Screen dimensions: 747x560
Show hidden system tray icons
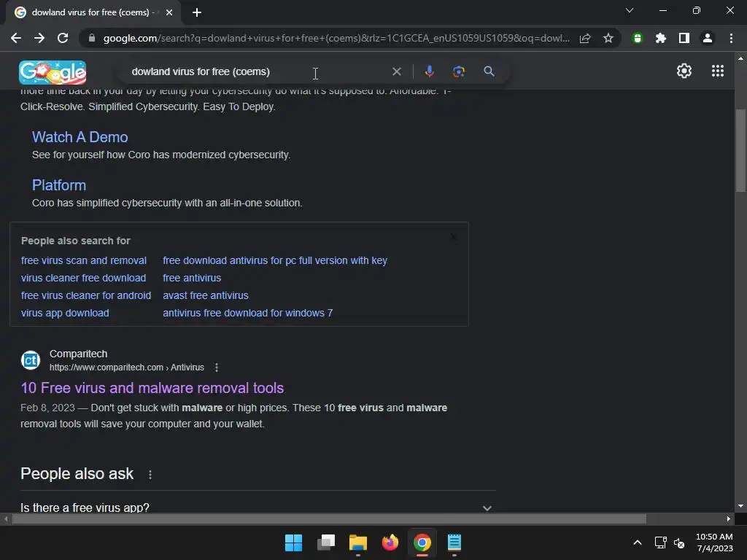click(637, 542)
